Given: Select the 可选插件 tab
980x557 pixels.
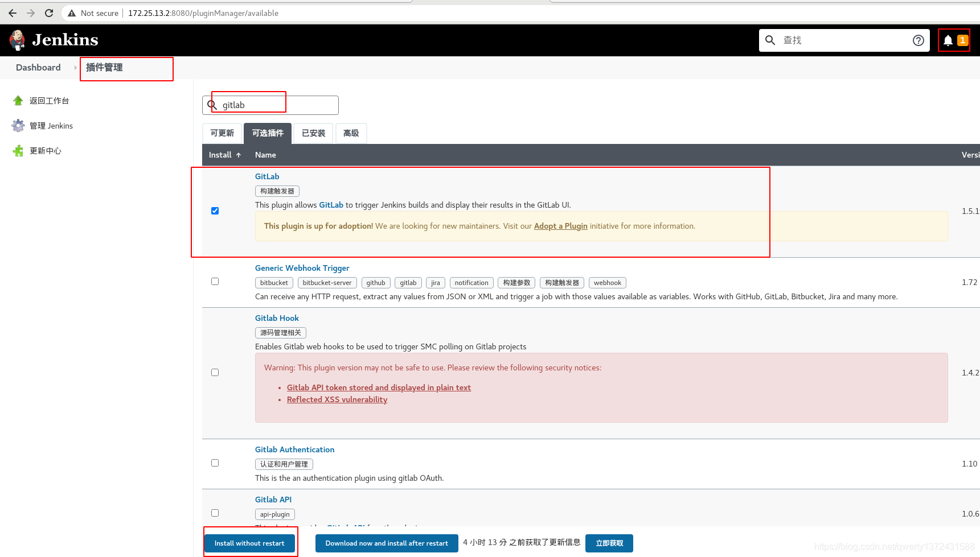Looking at the screenshot, I should pyautogui.click(x=268, y=133).
